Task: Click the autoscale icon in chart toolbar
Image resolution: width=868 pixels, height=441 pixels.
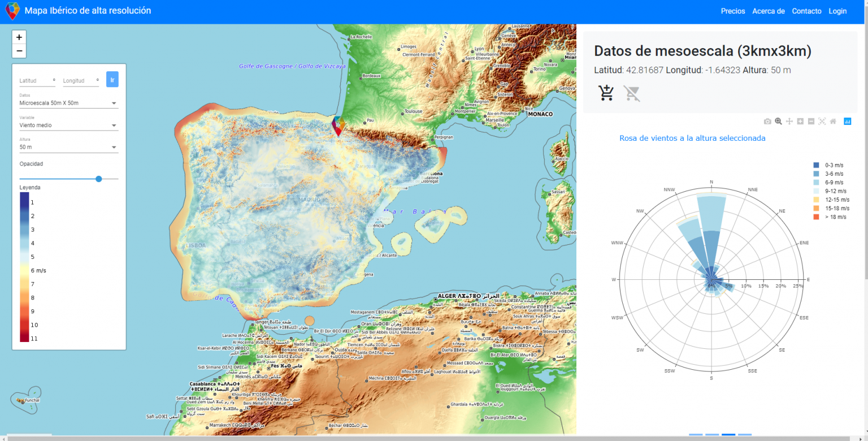Action: coord(822,122)
